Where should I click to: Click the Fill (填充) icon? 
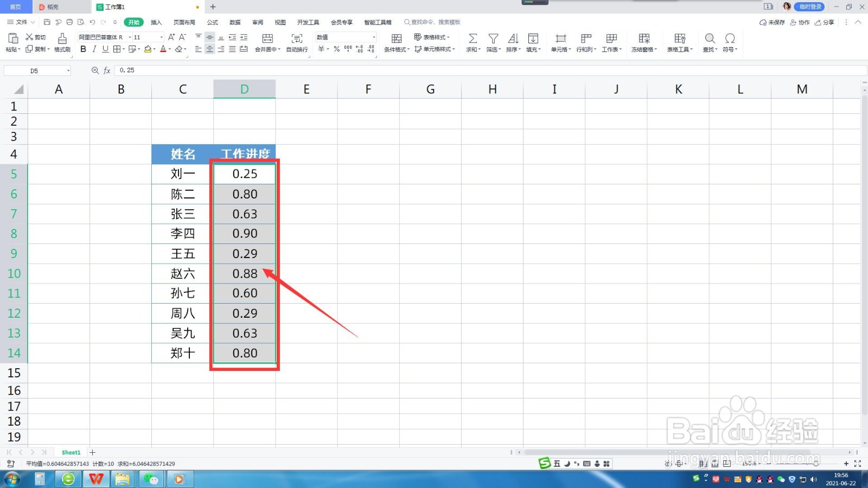[533, 38]
